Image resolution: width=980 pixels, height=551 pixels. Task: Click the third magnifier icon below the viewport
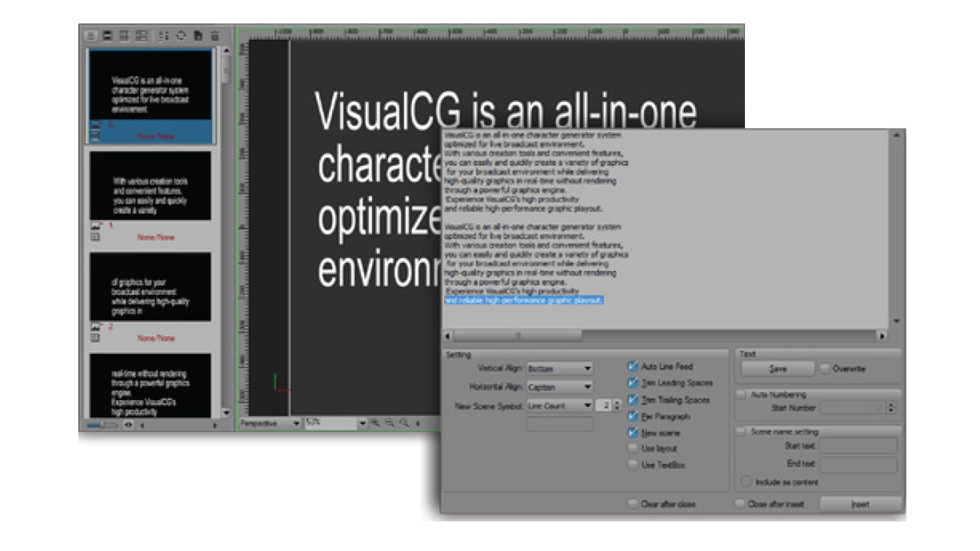pos(404,423)
